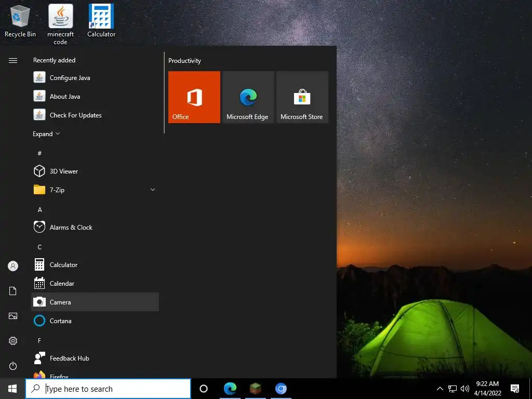The height and width of the screenshot is (399, 532).
Task: Run Java Check For Updates
Action: pos(95,115)
